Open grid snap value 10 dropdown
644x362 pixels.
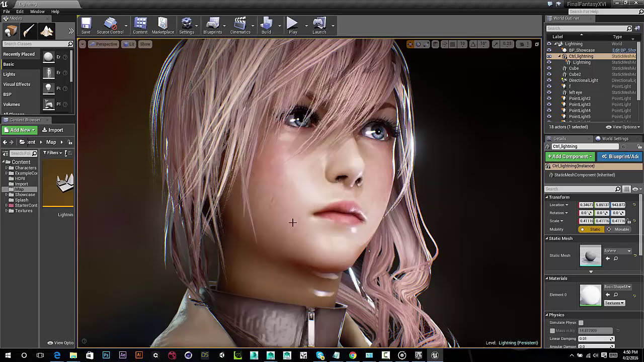pyautogui.click(x=462, y=44)
